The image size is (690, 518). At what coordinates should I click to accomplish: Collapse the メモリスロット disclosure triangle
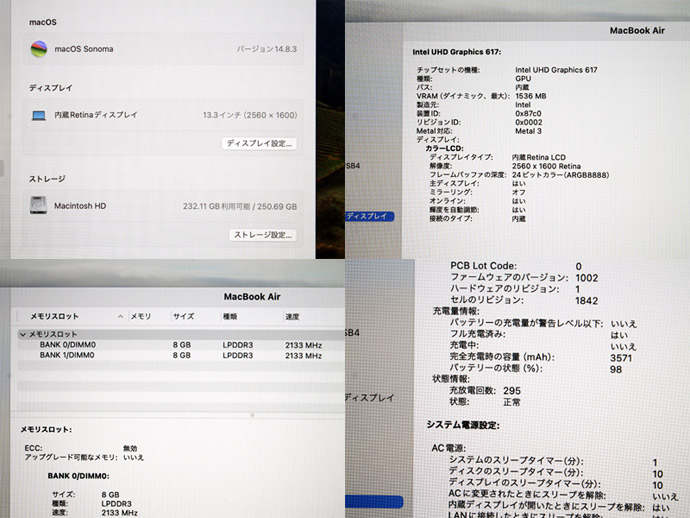click(x=22, y=334)
